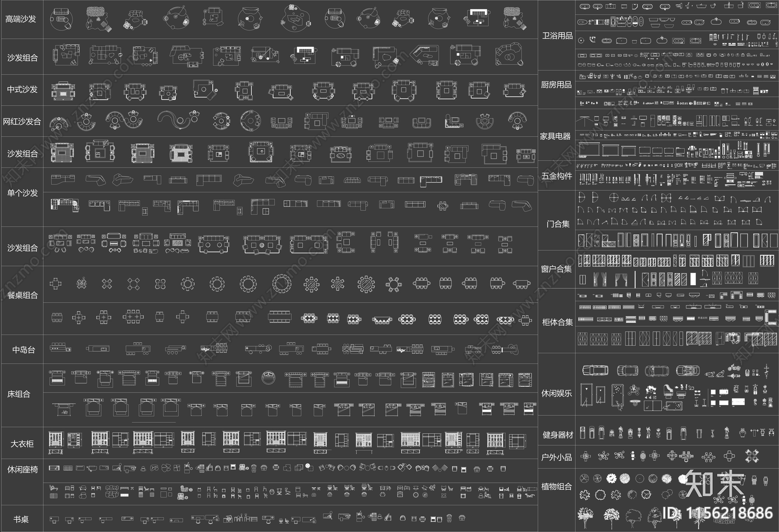Select the 单个沙发 category label
Image resolution: width=779 pixels, height=532 pixels.
click(x=22, y=193)
